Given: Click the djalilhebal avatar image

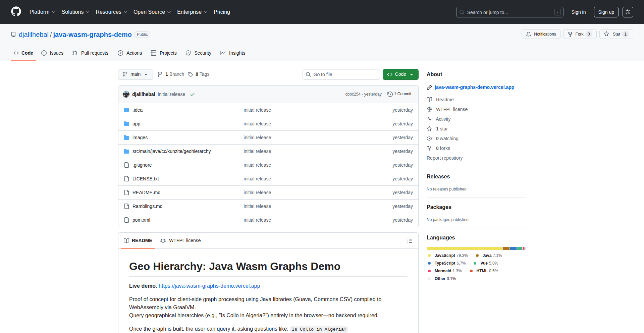Looking at the screenshot, I should tap(126, 94).
